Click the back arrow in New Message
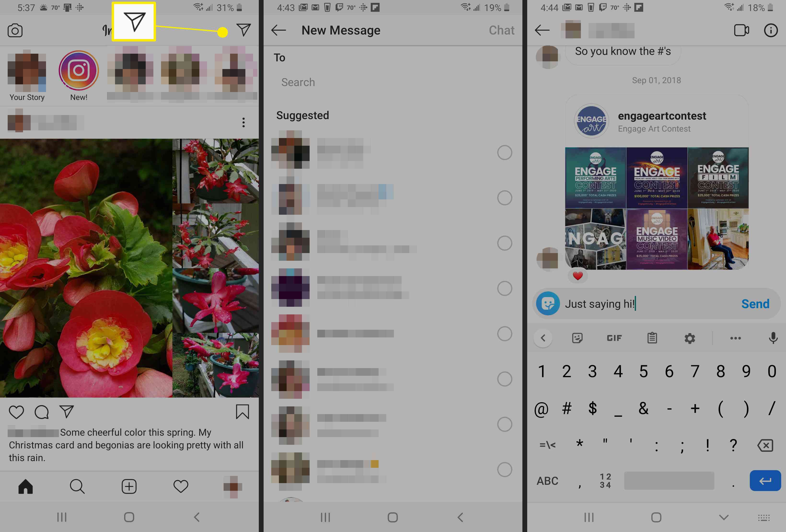 [278, 30]
